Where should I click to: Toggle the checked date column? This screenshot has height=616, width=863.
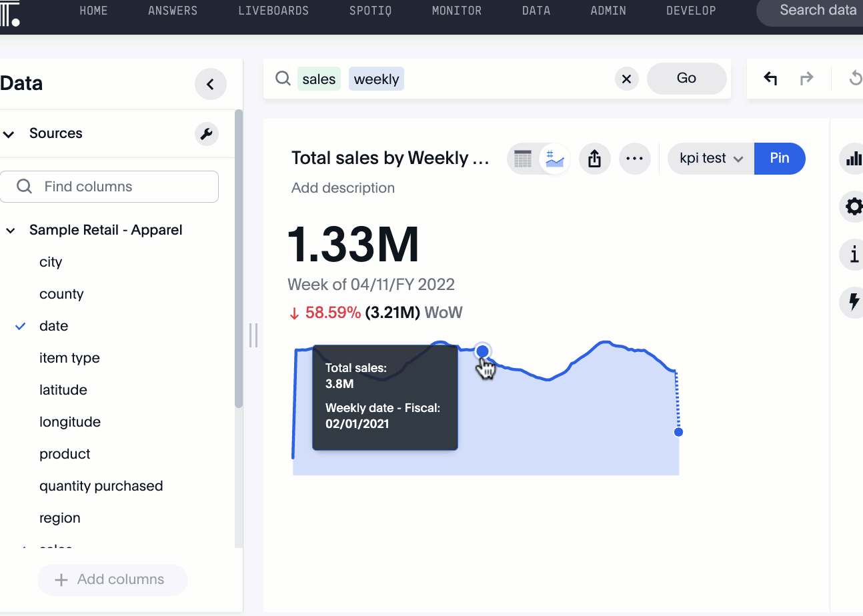pos(53,326)
